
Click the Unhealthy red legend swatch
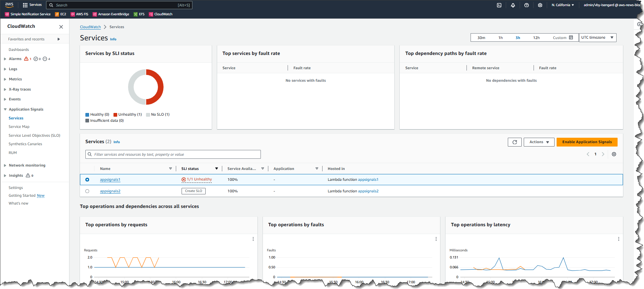click(x=116, y=115)
